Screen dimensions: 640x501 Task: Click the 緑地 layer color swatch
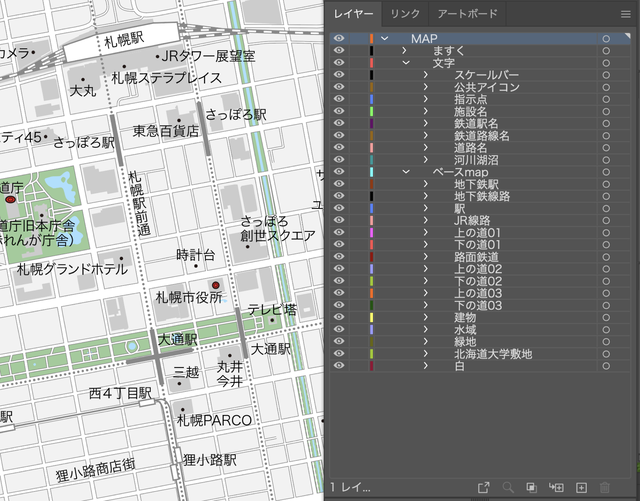click(371, 341)
